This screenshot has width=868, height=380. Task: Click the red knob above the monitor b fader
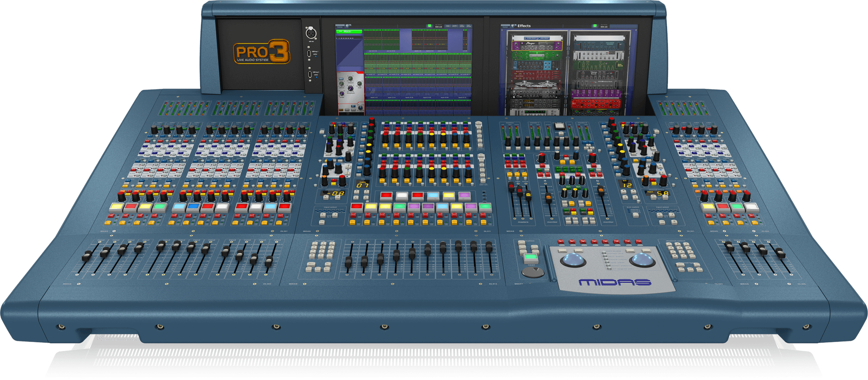(592, 158)
